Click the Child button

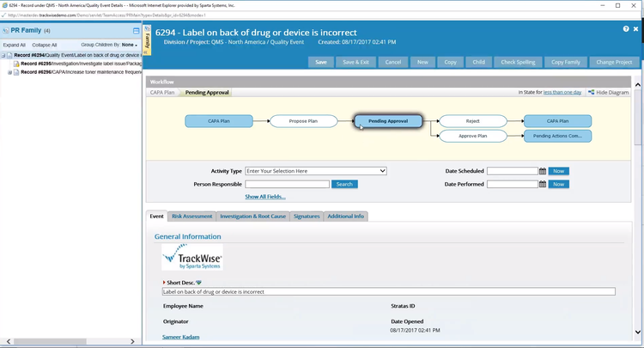(478, 62)
